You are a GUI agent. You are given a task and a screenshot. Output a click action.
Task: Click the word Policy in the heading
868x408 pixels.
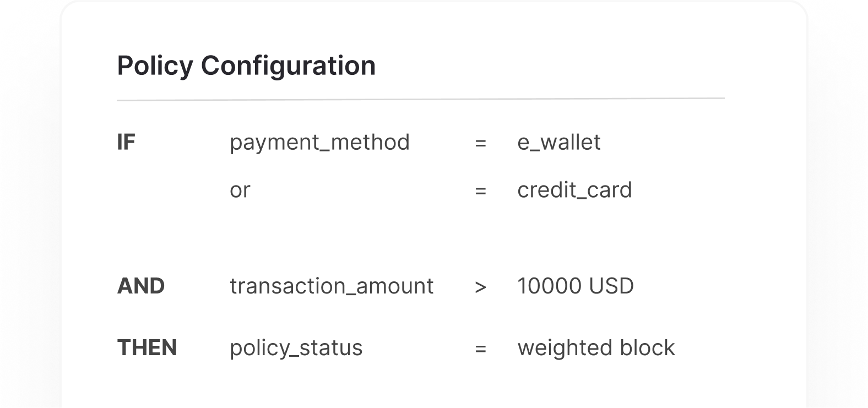(155, 66)
